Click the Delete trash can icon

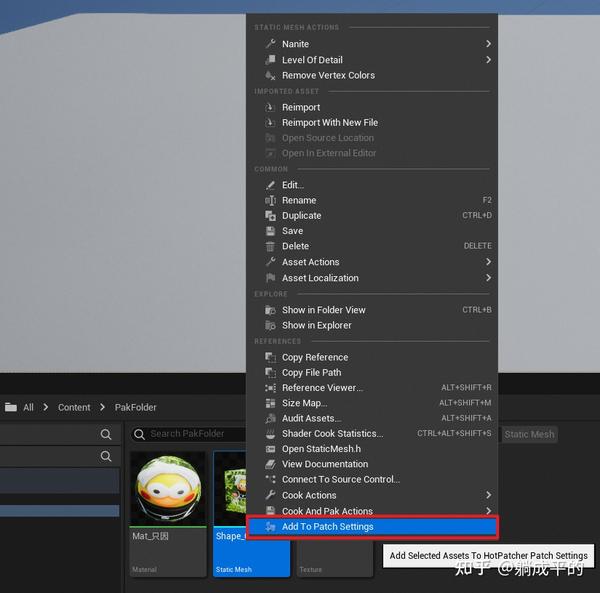(270, 246)
